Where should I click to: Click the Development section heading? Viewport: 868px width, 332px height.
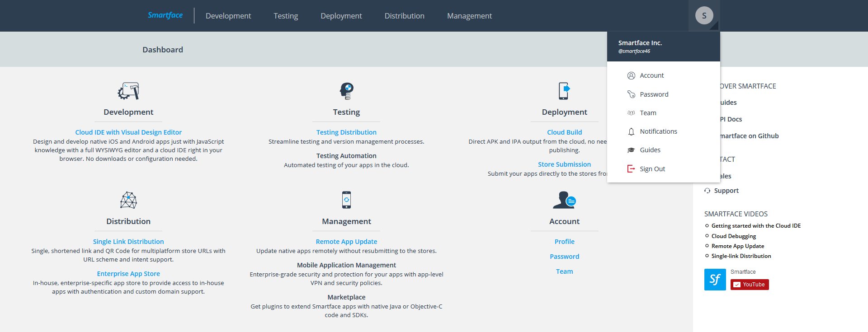[128, 112]
